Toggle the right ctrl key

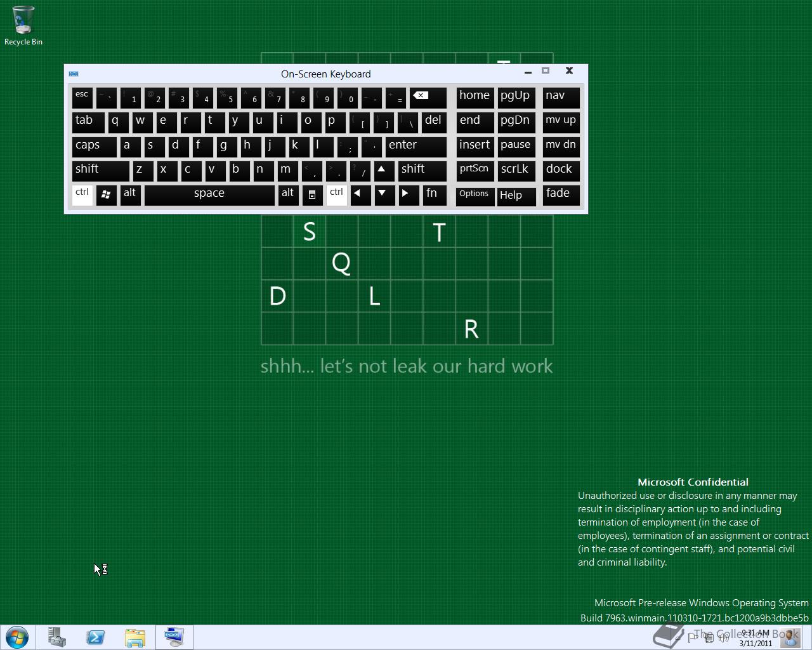pos(336,195)
